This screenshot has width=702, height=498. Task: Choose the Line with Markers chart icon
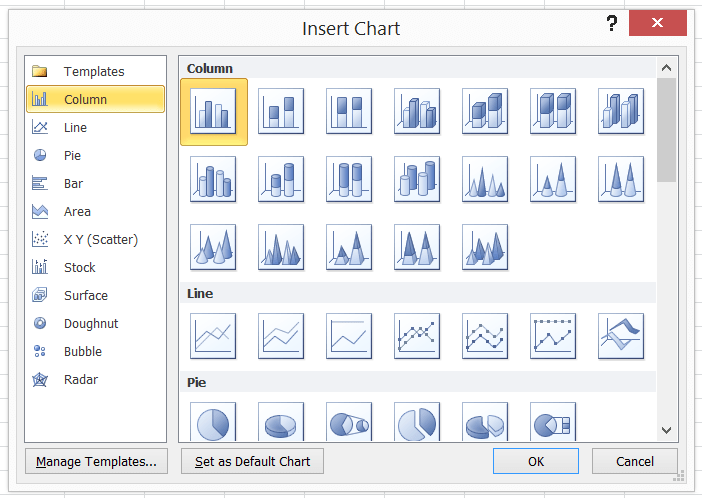click(417, 336)
